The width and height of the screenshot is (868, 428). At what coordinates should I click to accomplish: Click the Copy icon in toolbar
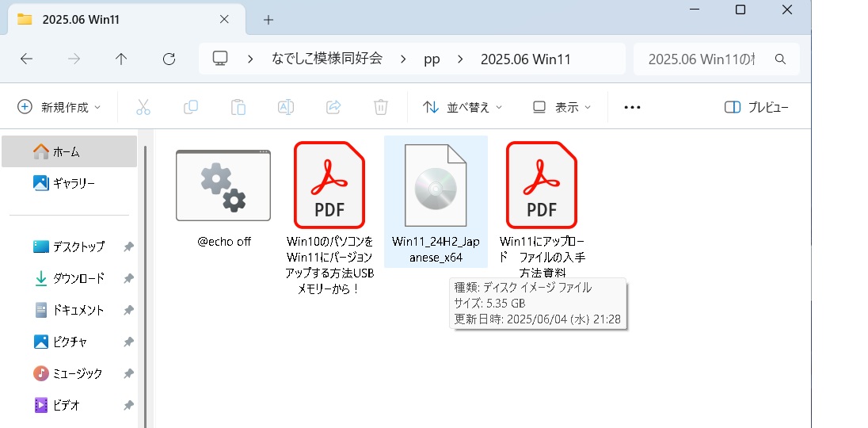click(190, 107)
